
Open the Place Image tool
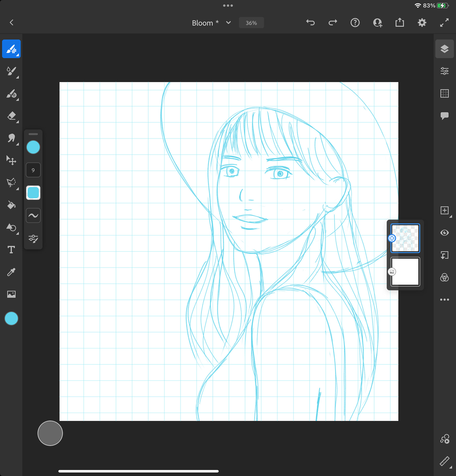coord(11,294)
